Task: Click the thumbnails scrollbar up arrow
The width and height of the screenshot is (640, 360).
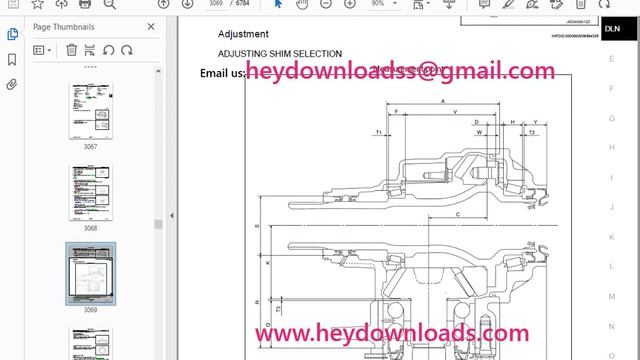Action: 158,71
